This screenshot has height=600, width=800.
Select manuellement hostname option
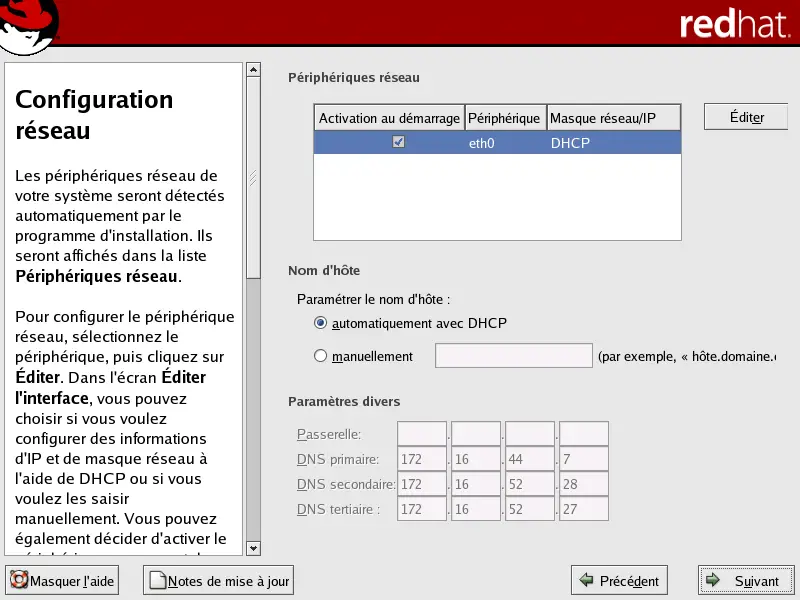coord(321,356)
